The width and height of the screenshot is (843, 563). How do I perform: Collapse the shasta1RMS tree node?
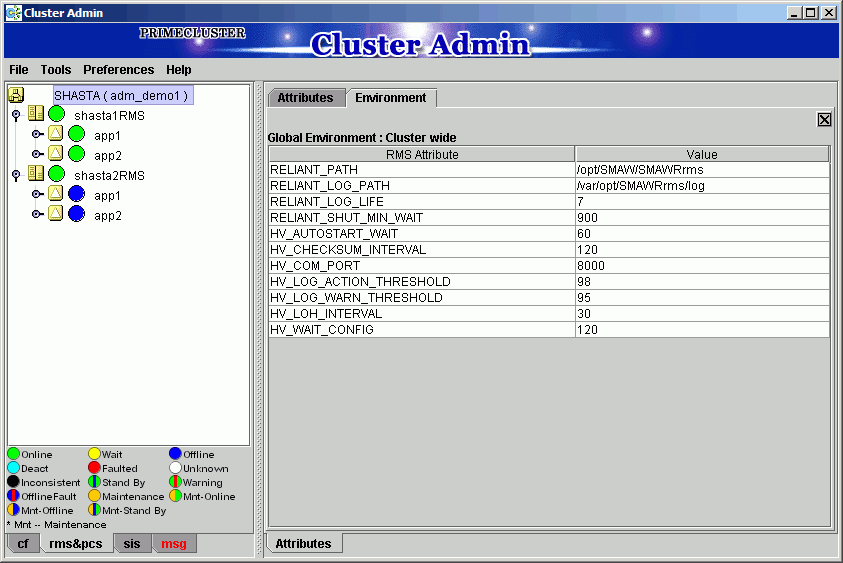click(16, 115)
